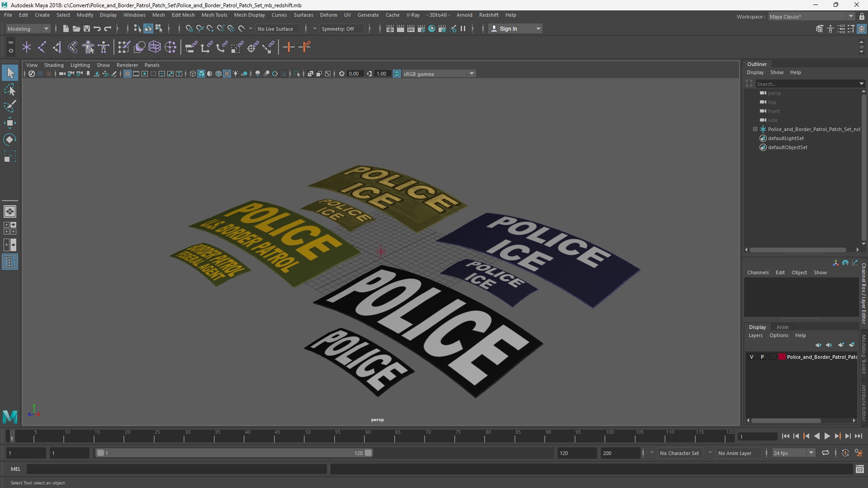
Task: Open the Modeling menu set dropdown
Action: [28, 28]
